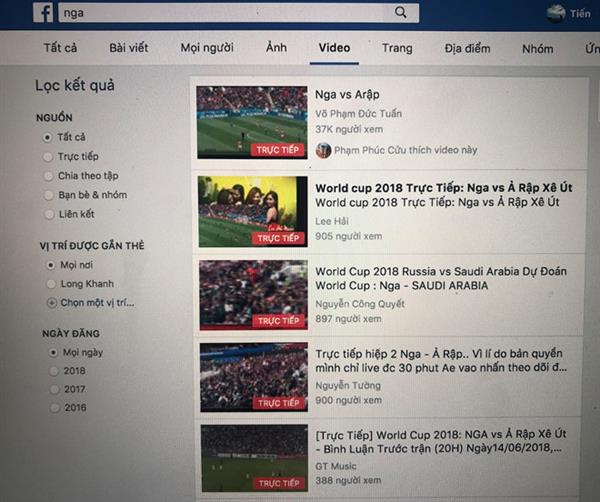Click TRỰC TIẾP badge on Lee Hải video
Screen dimensions: 600x502
[x=279, y=238]
